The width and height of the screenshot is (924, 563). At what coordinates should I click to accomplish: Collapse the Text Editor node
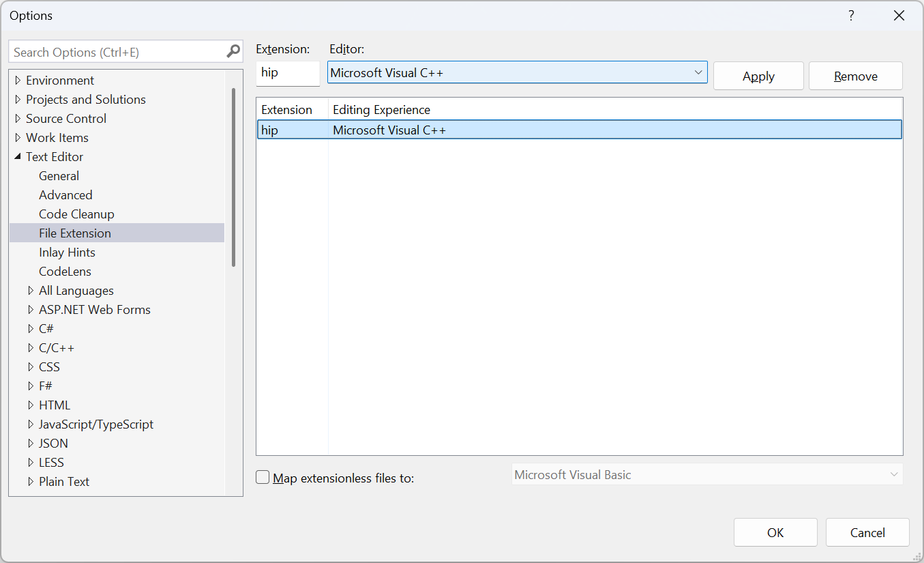click(18, 157)
